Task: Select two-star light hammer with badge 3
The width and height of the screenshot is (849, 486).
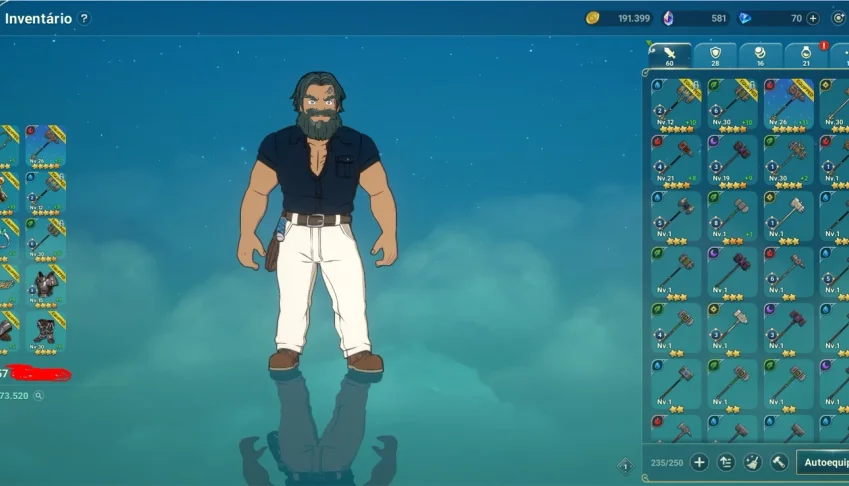Action: [x=732, y=329]
